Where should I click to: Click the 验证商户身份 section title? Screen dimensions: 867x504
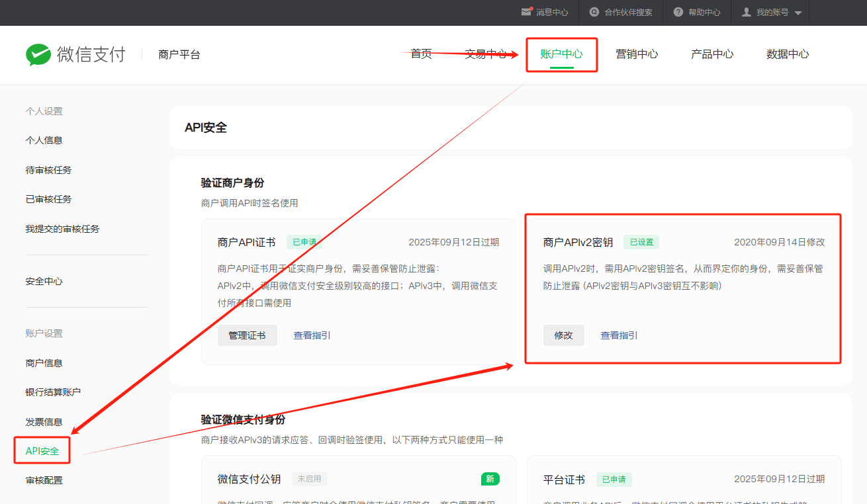pos(232,183)
